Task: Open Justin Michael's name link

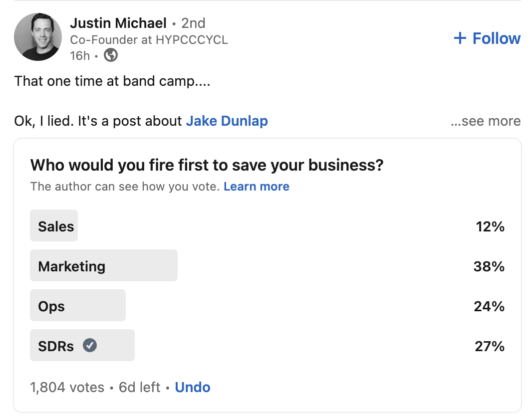Action: click(118, 23)
